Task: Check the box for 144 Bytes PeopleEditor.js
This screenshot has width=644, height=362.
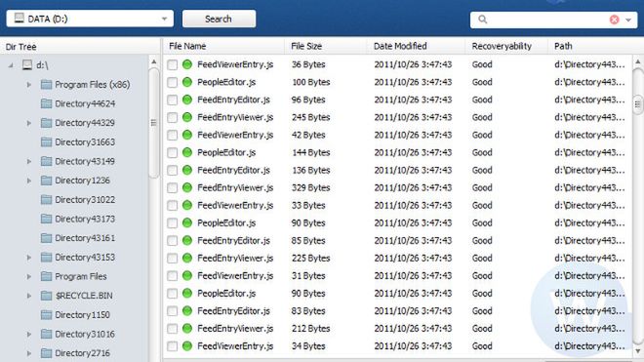Action: pos(172,153)
